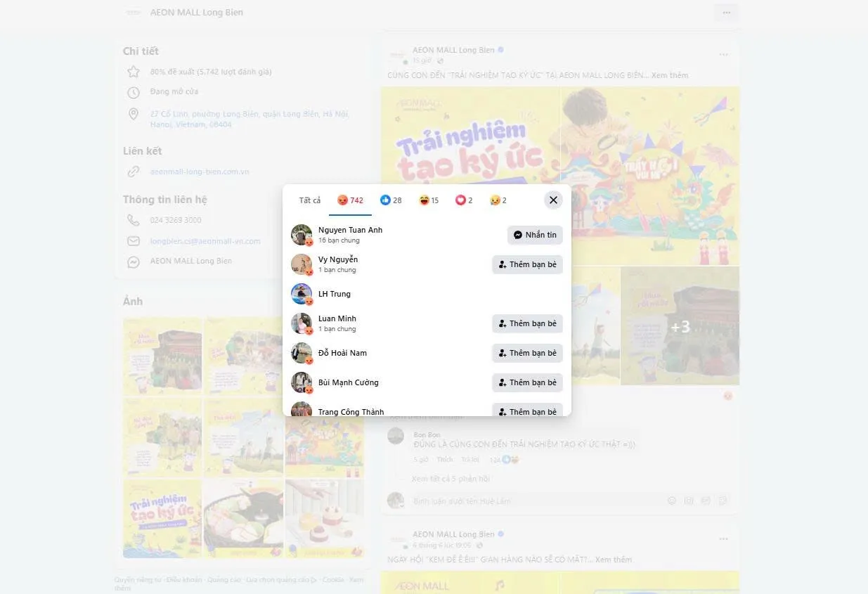Open the cakes photo in the Ảnh grid

pyautogui.click(x=325, y=519)
